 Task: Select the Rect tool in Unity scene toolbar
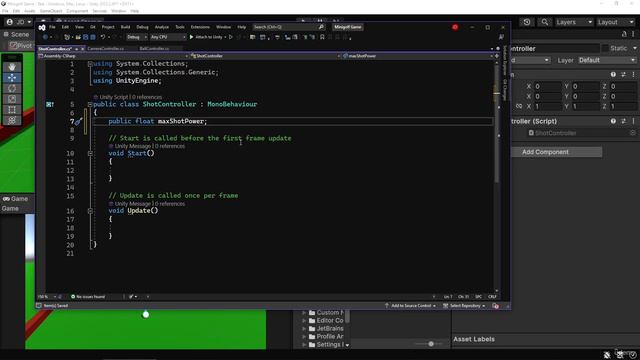12,109
